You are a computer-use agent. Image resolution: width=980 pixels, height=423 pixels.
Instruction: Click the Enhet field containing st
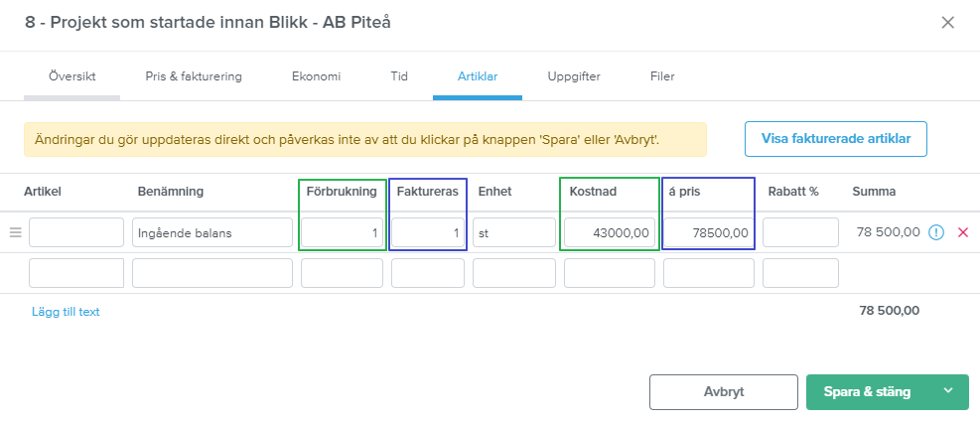(514, 232)
